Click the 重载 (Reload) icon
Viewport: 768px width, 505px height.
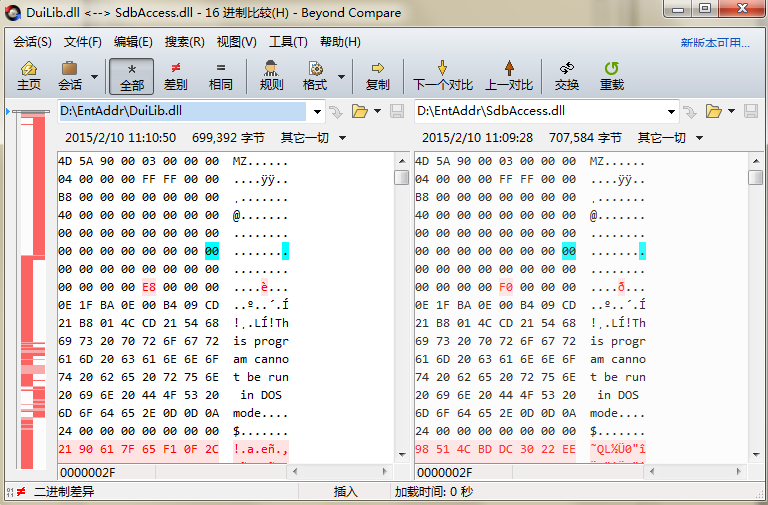click(x=612, y=76)
